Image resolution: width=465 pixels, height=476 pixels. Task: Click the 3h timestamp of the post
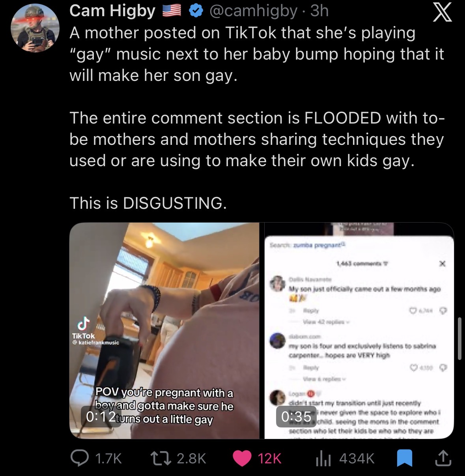pos(319,11)
